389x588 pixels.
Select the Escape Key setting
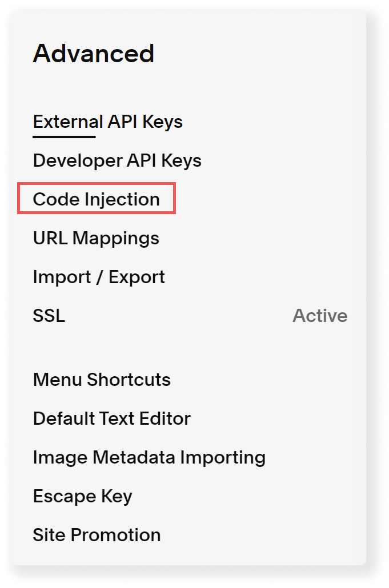(82, 497)
